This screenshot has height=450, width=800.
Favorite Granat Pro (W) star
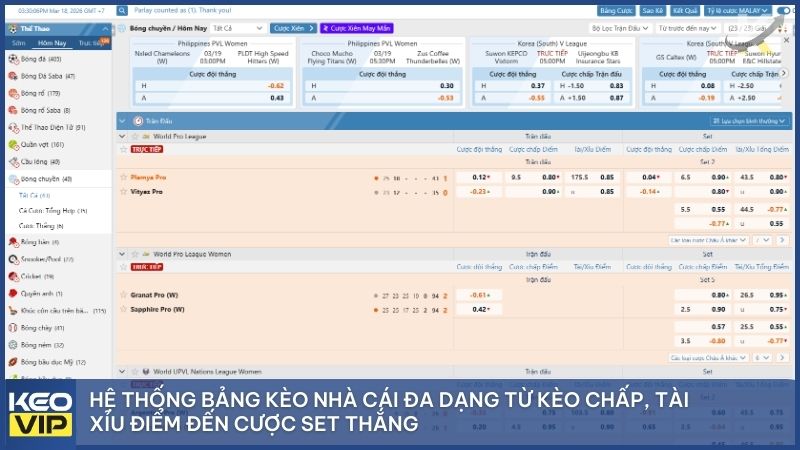123,295
